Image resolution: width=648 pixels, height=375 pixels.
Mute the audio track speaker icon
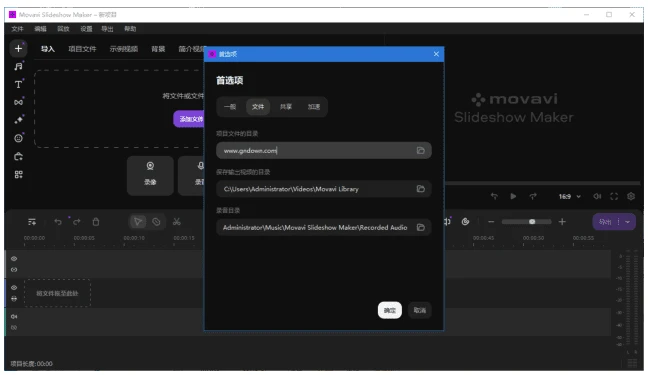14,317
